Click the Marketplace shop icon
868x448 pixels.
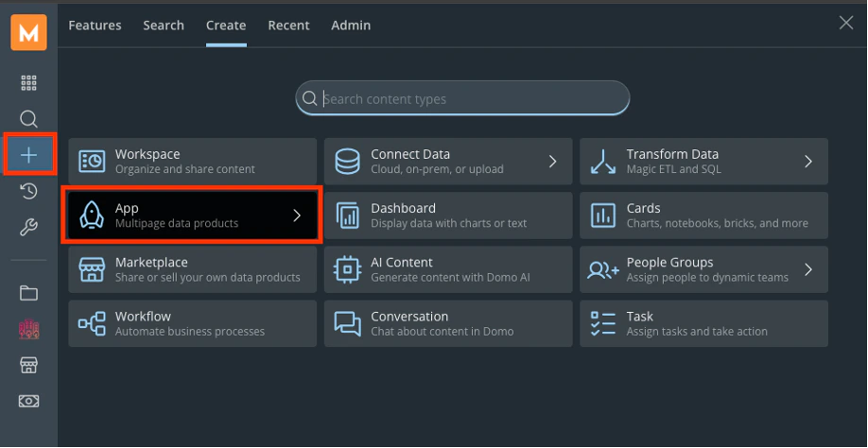(92, 269)
